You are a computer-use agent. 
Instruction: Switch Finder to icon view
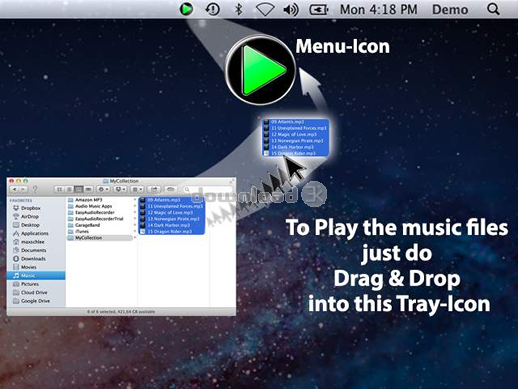(59, 189)
